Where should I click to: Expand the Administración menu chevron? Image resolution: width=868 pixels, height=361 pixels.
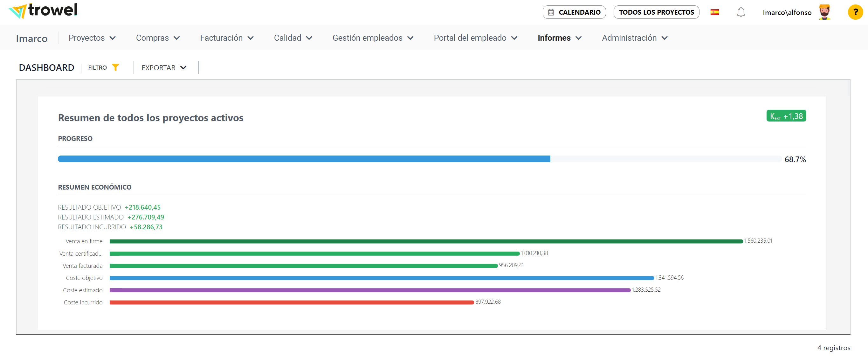point(664,38)
